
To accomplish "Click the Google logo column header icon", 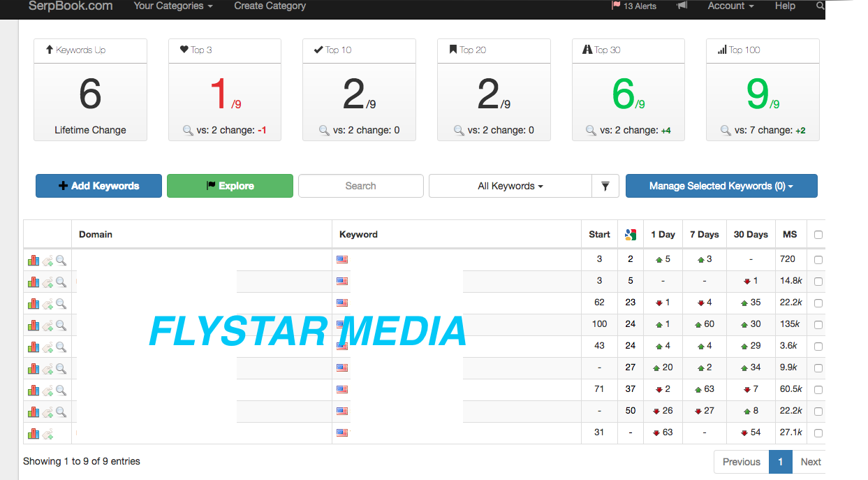I will (631, 235).
